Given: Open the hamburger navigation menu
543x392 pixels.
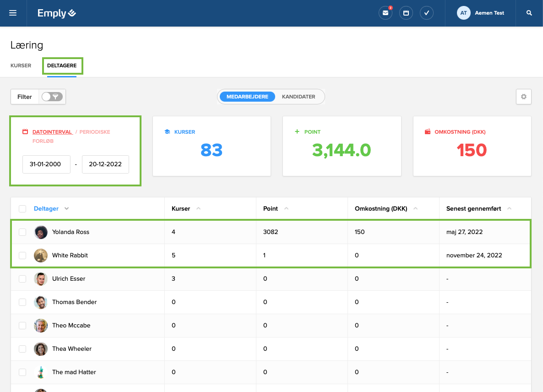Looking at the screenshot, I should click(x=13, y=13).
